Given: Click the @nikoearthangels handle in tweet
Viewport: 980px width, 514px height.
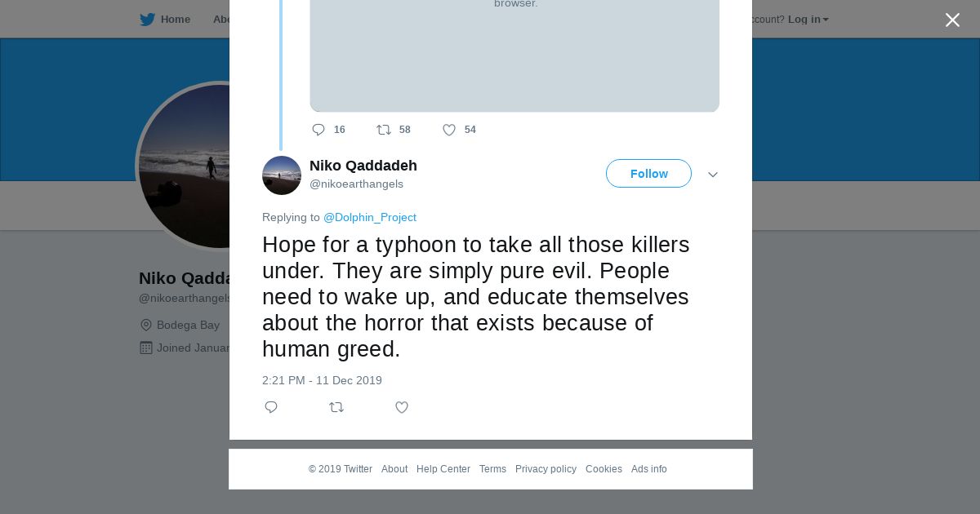Looking at the screenshot, I should [356, 184].
